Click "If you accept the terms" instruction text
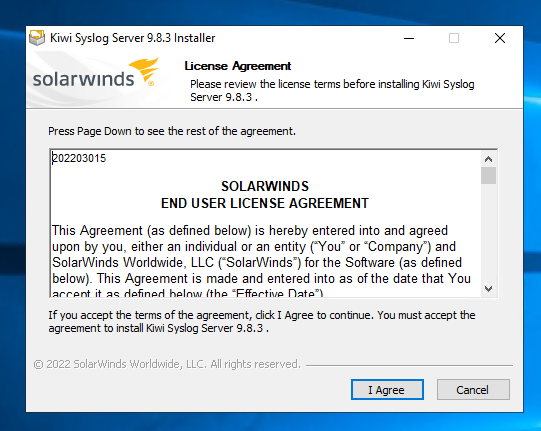 262,322
